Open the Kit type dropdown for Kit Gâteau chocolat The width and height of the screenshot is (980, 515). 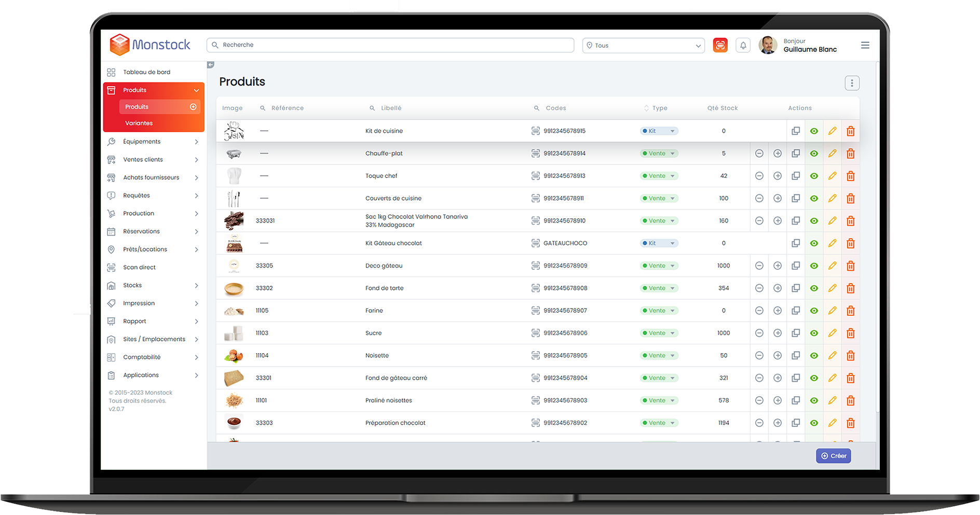tap(659, 243)
